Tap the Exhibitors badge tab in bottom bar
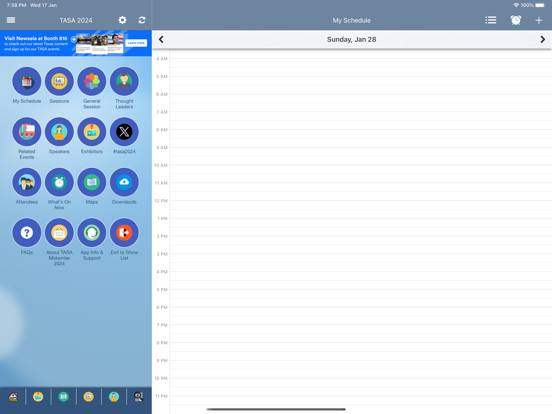 pyautogui.click(x=38, y=397)
